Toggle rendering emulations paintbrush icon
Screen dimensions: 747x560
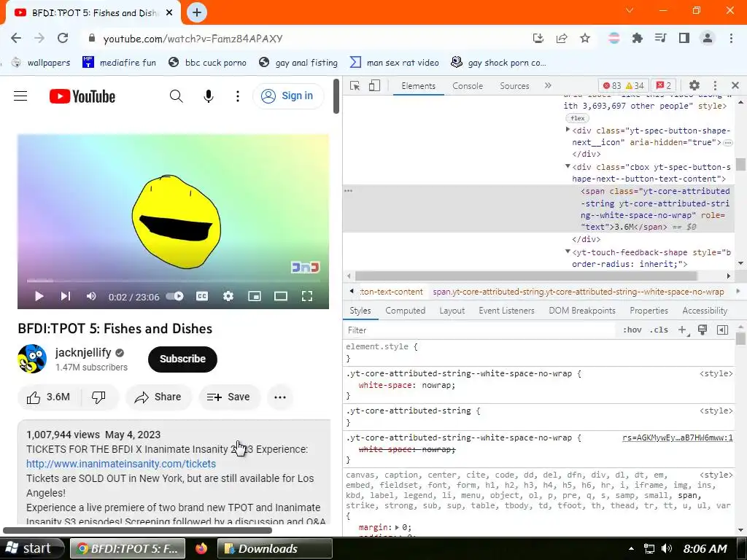click(x=703, y=330)
